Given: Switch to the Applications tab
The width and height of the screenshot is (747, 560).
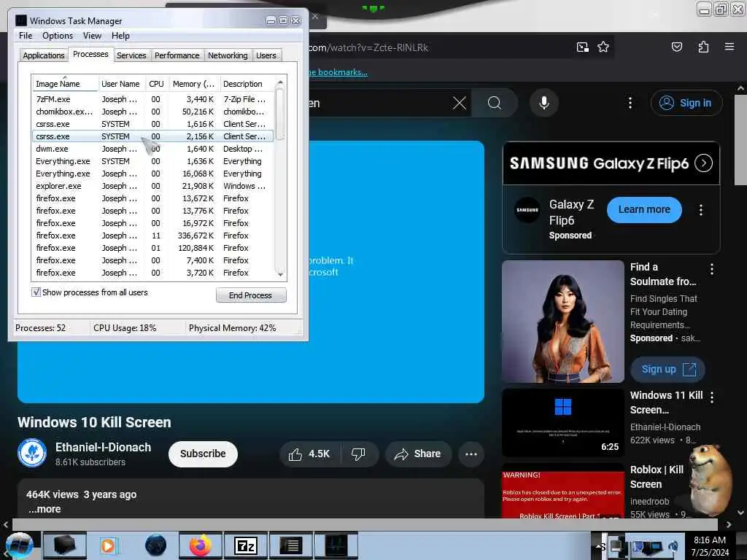Looking at the screenshot, I should (x=43, y=55).
